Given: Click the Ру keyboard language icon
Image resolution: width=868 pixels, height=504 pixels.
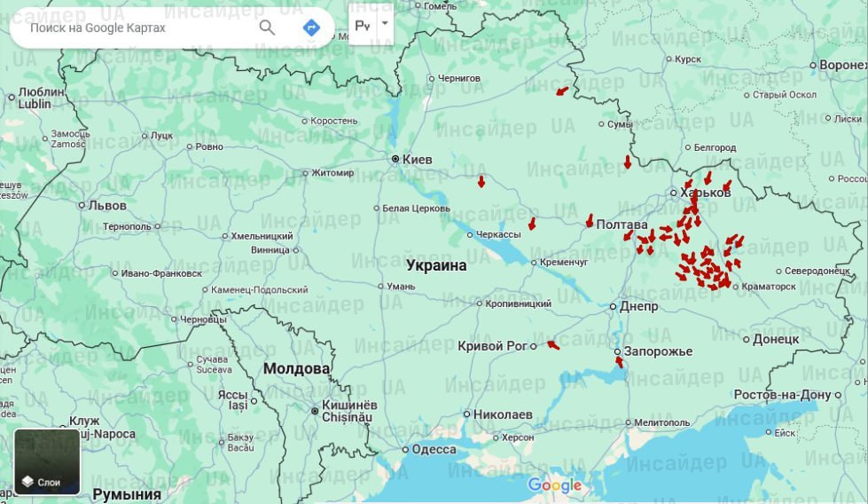Looking at the screenshot, I should pos(363,25).
